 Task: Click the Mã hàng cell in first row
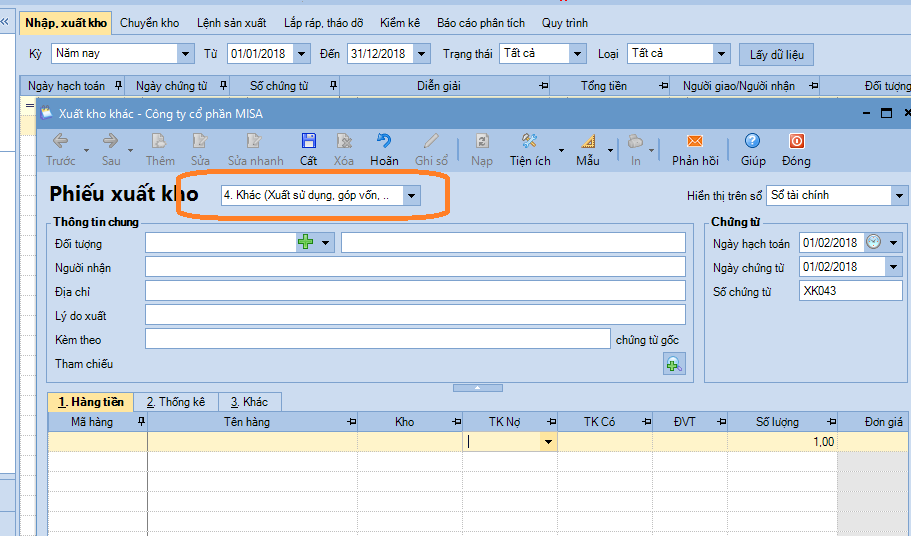click(x=98, y=442)
